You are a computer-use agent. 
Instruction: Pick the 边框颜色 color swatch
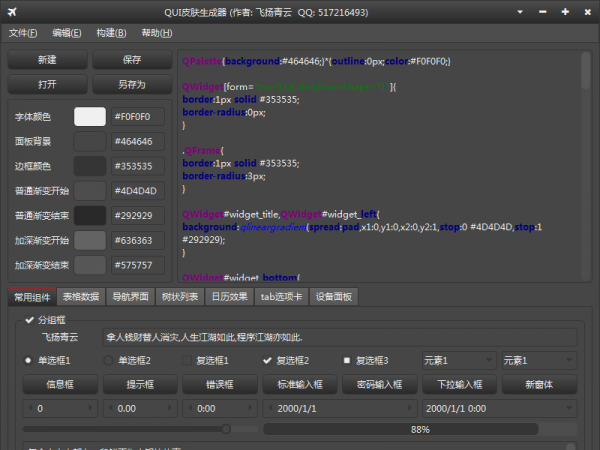[x=90, y=166]
